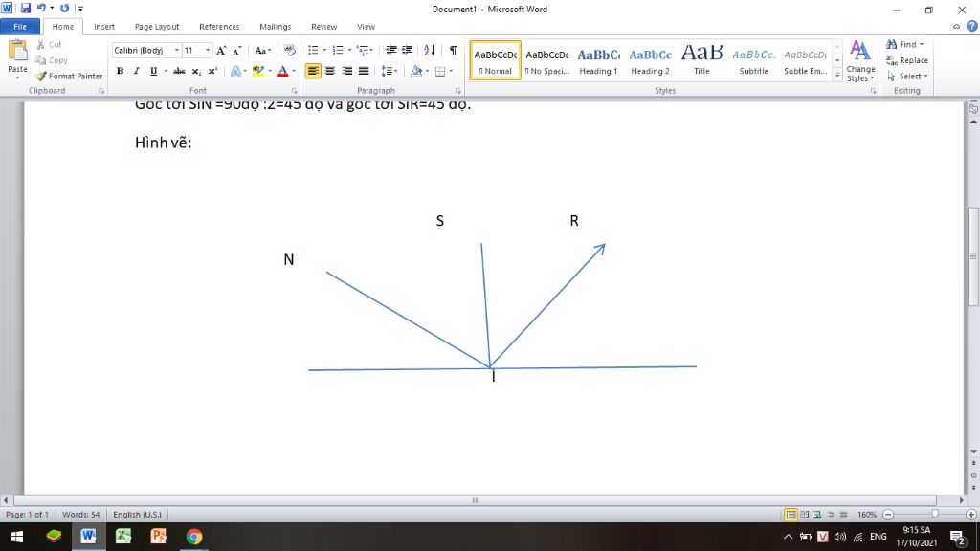Click the Replace icon
This screenshot has height=551, width=980.
(891, 60)
